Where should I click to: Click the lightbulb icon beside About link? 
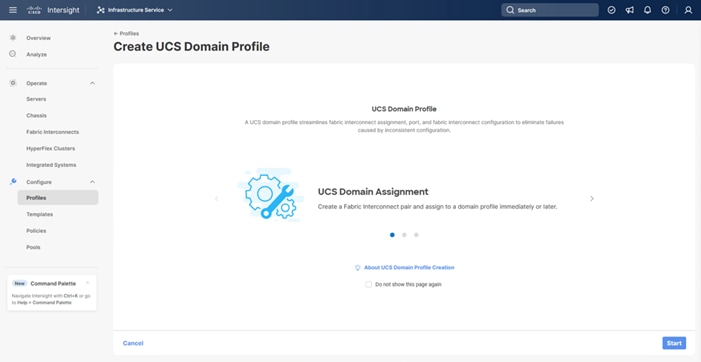pyautogui.click(x=358, y=267)
